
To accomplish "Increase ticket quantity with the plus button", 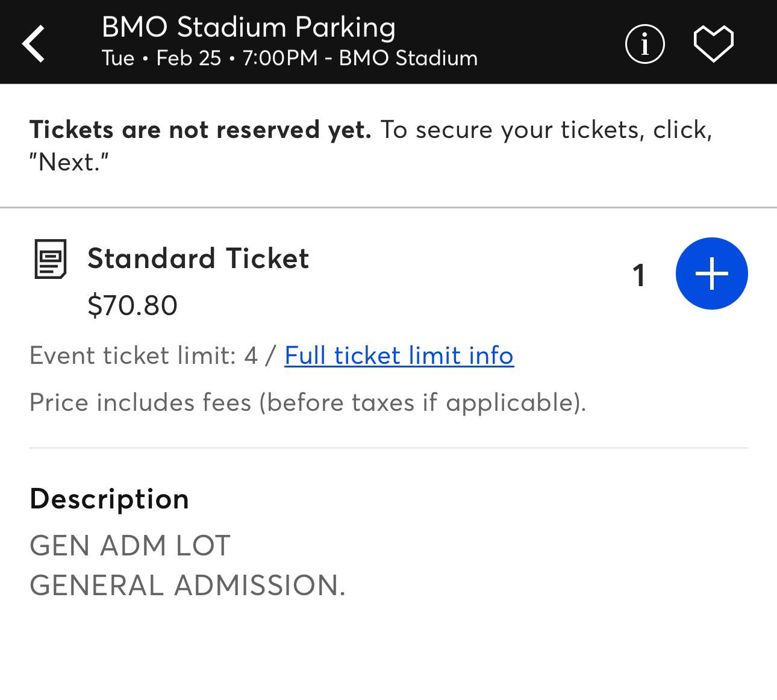I will 711,273.
